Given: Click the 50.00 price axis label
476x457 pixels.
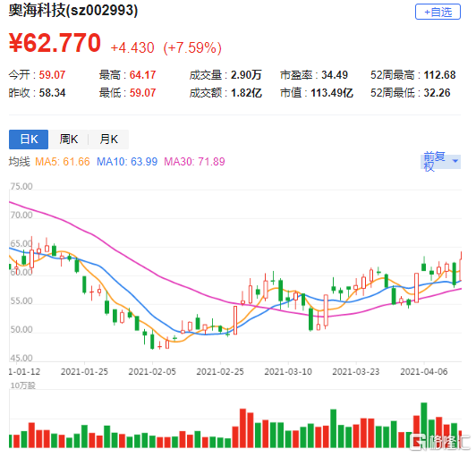Looking at the screenshot, I should click(x=21, y=329).
